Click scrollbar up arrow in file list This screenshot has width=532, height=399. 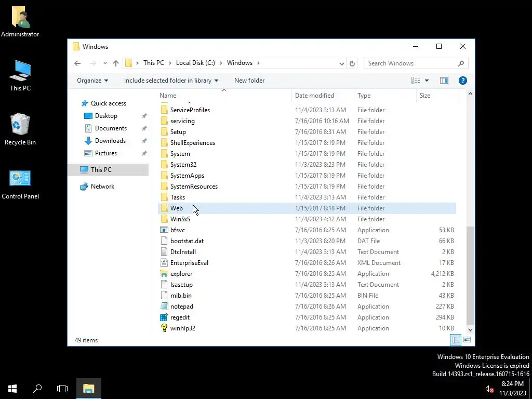coord(470,94)
